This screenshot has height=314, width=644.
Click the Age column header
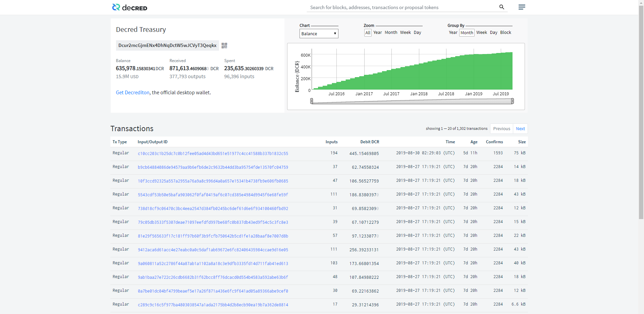[x=474, y=142]
